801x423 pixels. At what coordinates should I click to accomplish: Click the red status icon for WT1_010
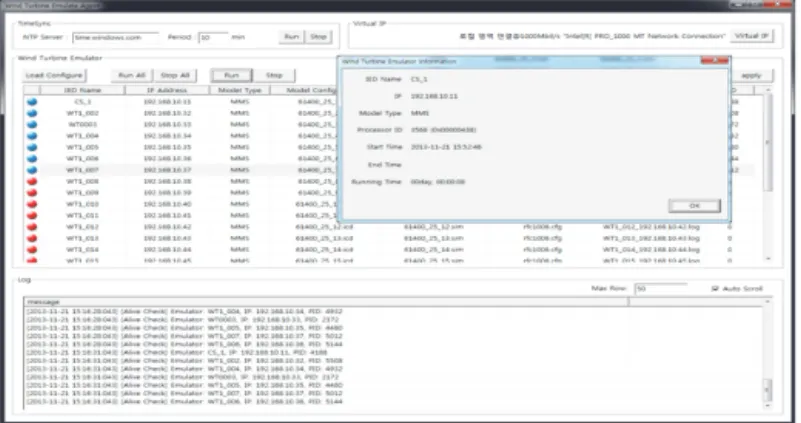coord(32,204)
